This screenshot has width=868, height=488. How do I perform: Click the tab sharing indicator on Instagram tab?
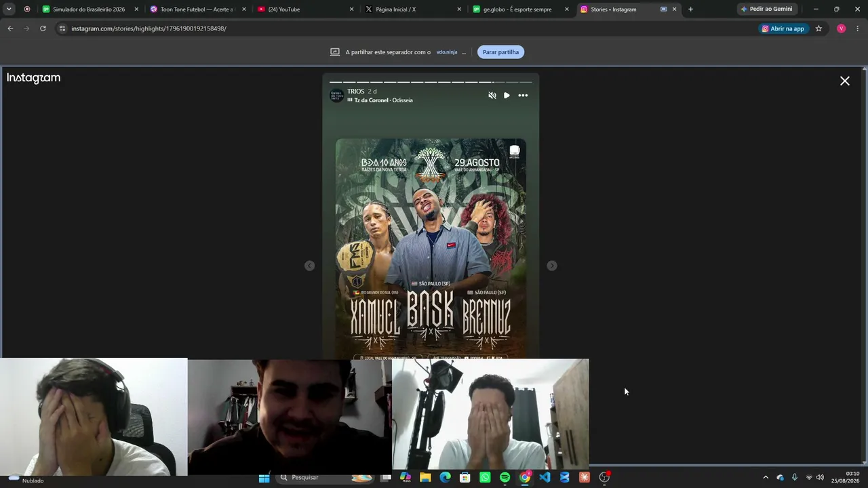click(x=663, y=9)
